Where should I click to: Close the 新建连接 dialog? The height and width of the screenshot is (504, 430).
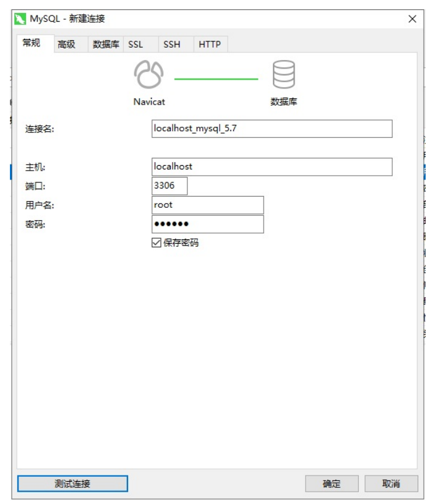pos(412,19)
